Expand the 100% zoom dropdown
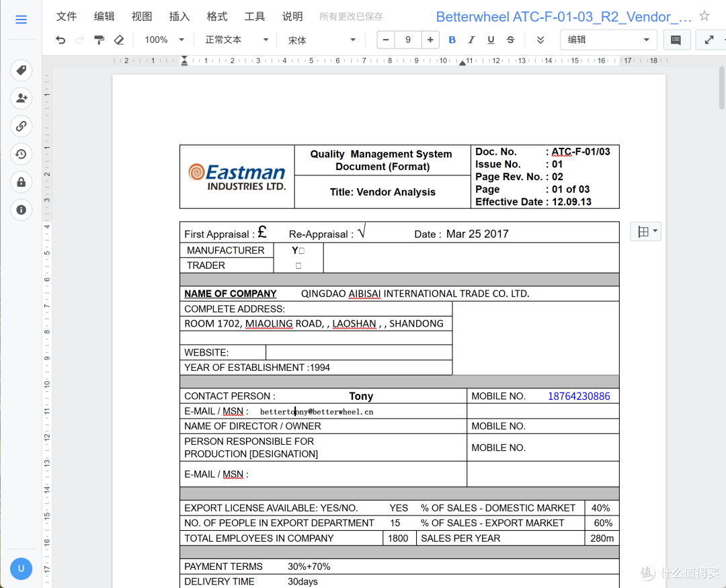 [165, 40]
